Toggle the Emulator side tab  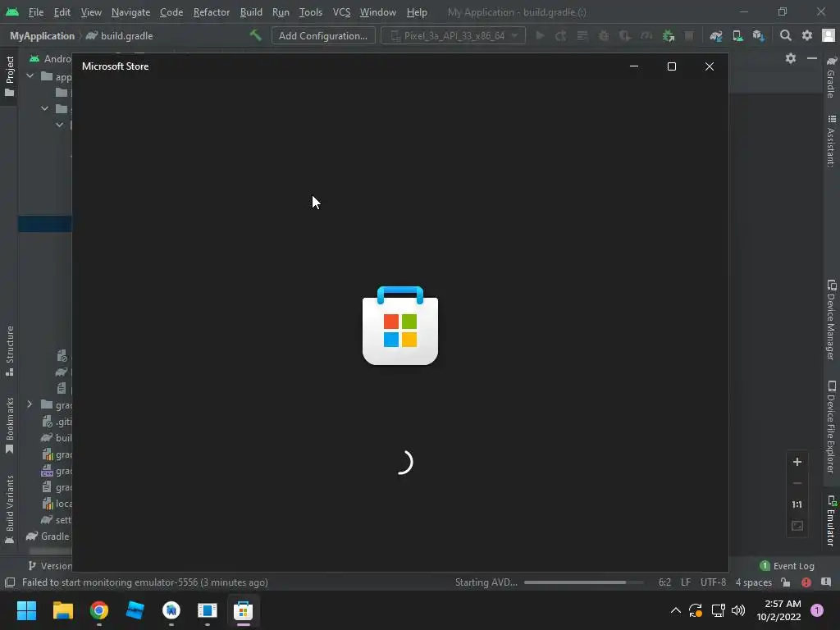832,521
